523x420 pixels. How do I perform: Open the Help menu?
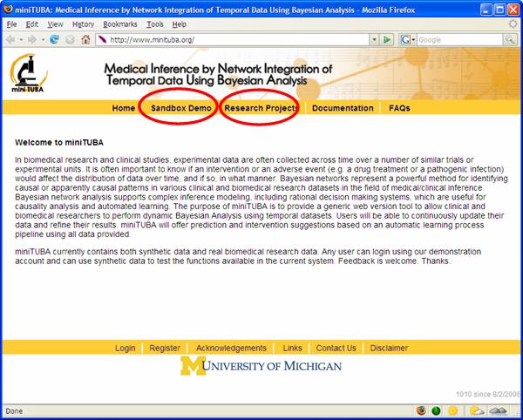click(x=179, y=24)
